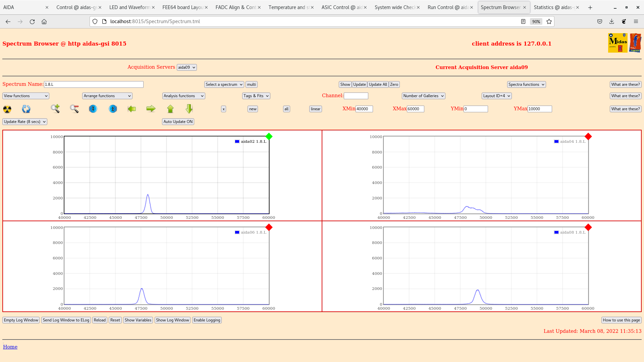Click into the Spectrum Name field
The height and width of the screenshot is (362, 644).
(94, 84)
